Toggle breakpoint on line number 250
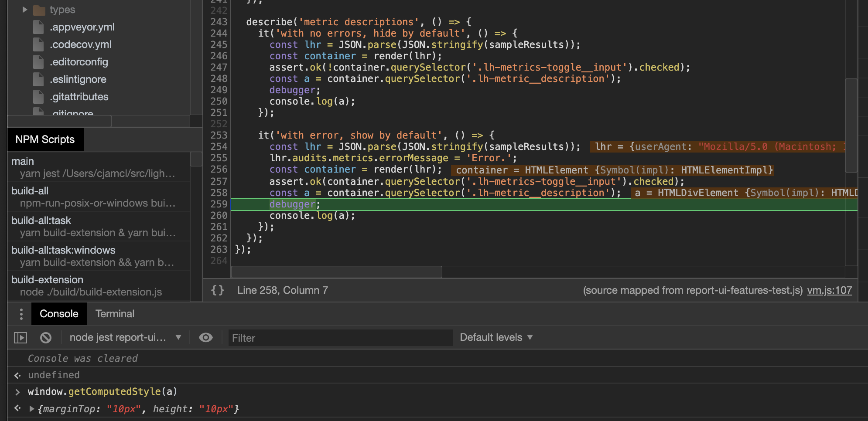868x421 pixels. pos(219,102)
